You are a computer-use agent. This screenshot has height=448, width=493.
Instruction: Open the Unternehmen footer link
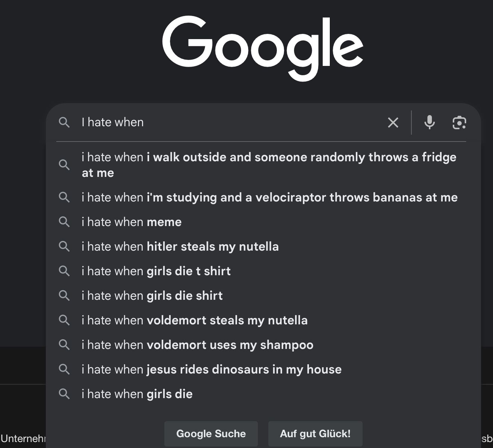coord(22,438)
